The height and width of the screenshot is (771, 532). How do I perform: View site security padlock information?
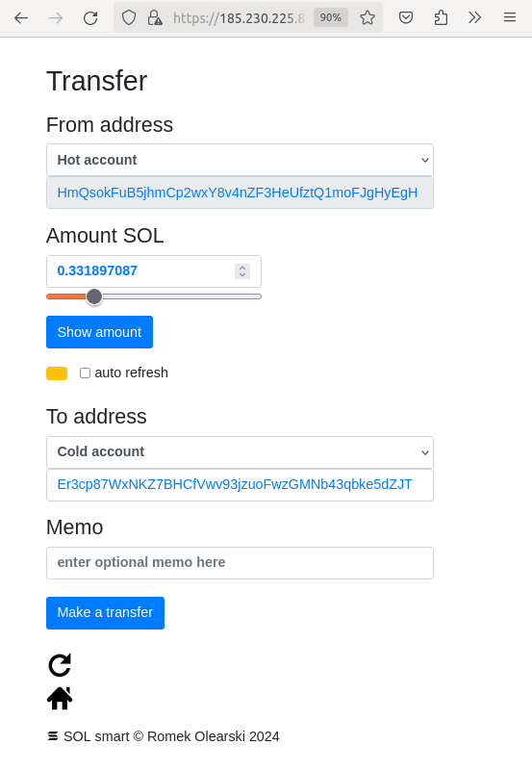155,18
